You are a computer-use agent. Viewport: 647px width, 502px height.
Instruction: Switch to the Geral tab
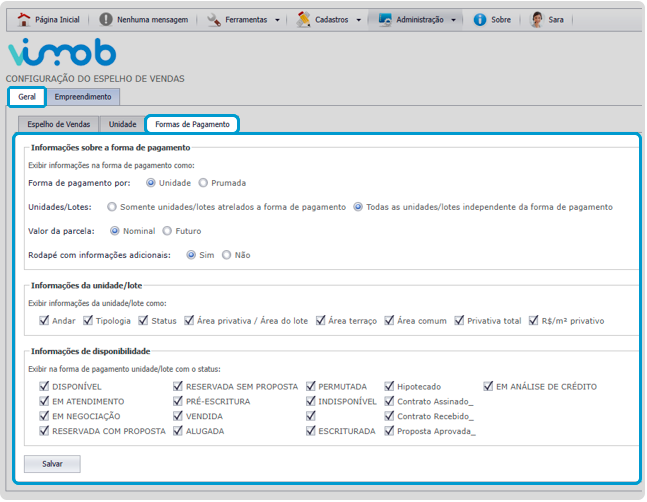27,97
